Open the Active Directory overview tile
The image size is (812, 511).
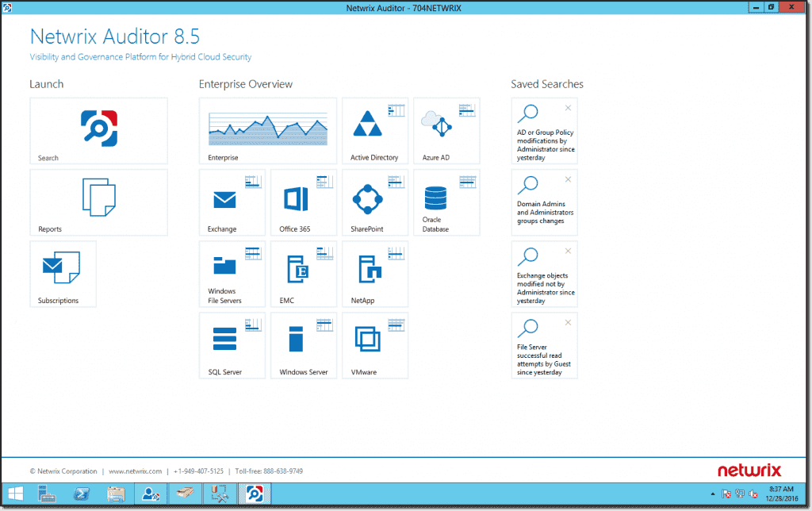[374, 131]
